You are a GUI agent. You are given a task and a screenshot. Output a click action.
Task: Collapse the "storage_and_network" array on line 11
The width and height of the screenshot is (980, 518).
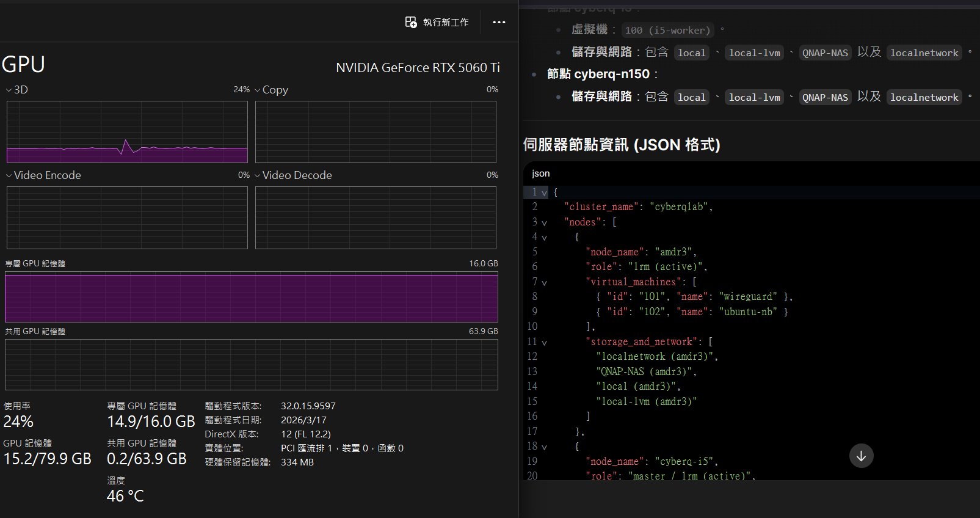(544, 342)
